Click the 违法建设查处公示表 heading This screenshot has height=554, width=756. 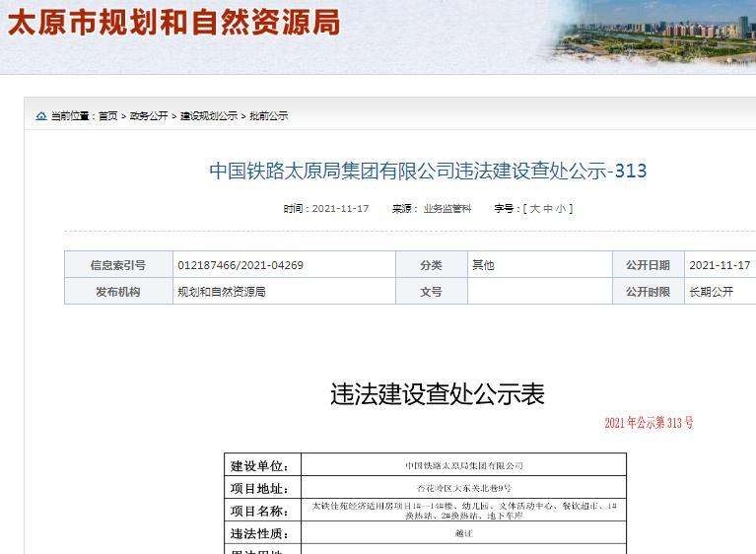click(x=438, y=394)
